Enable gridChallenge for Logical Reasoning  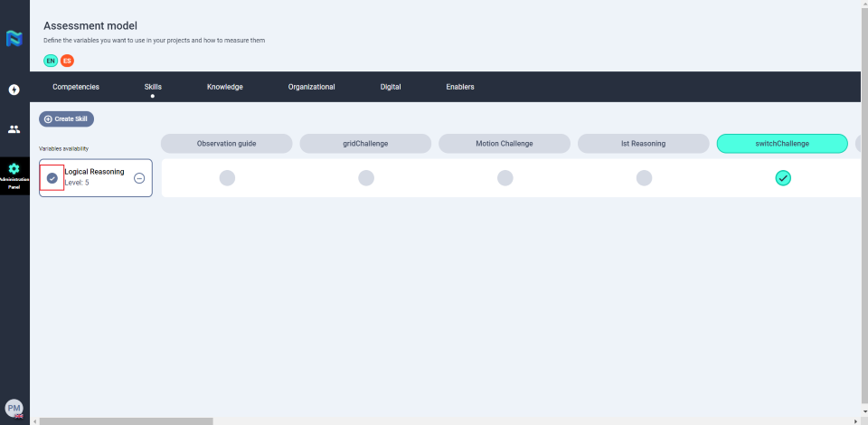(365, 178)
